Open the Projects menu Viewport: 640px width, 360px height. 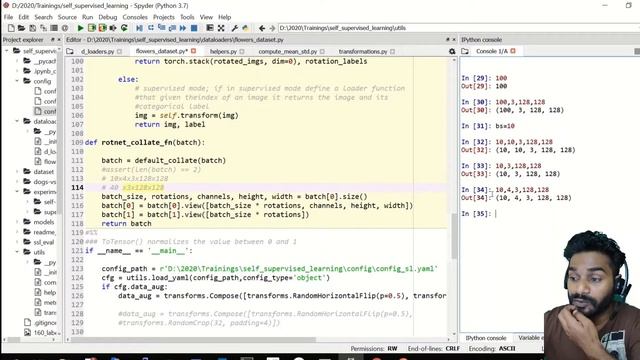coord(164,17)
